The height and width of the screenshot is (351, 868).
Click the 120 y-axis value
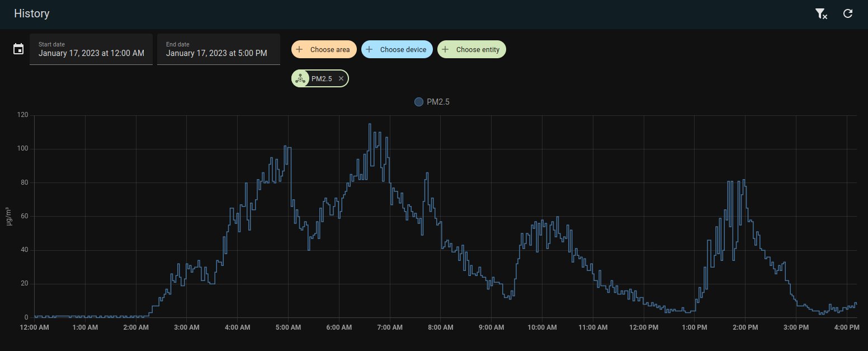pyautogui.click(x=23, y=115)
